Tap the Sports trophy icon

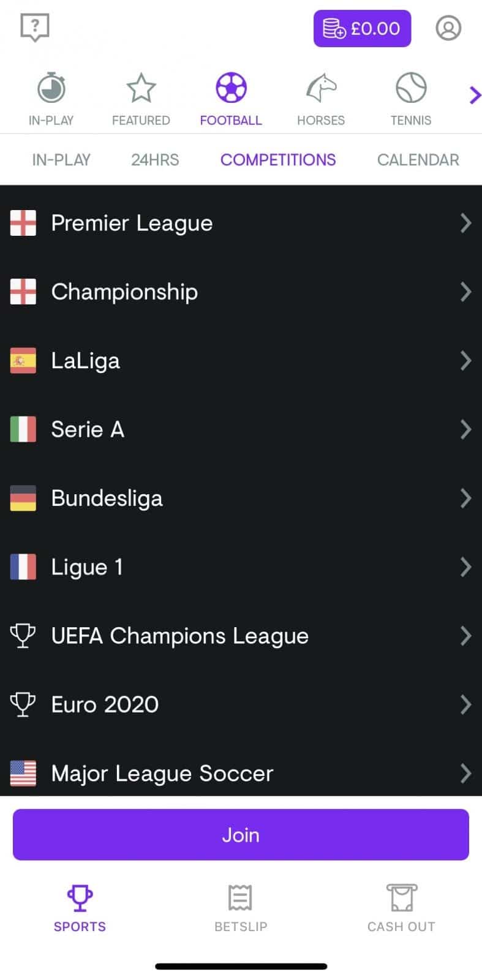pos(80,899)
